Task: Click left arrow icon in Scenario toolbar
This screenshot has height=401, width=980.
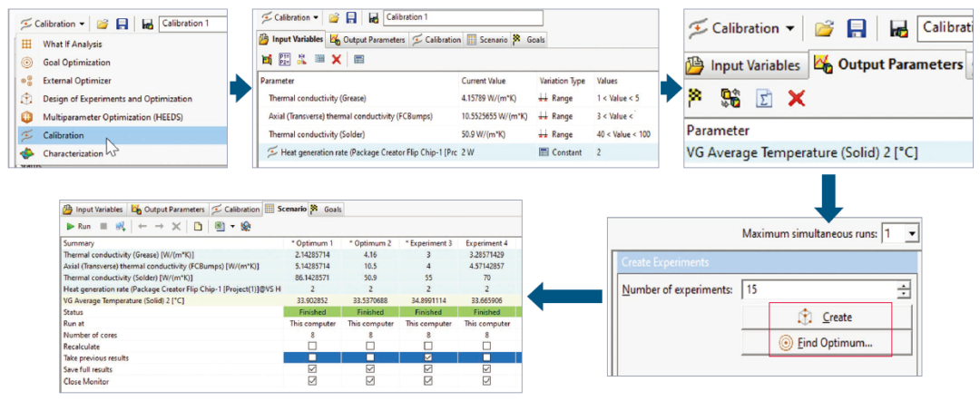Action: [x=142, y=226]
